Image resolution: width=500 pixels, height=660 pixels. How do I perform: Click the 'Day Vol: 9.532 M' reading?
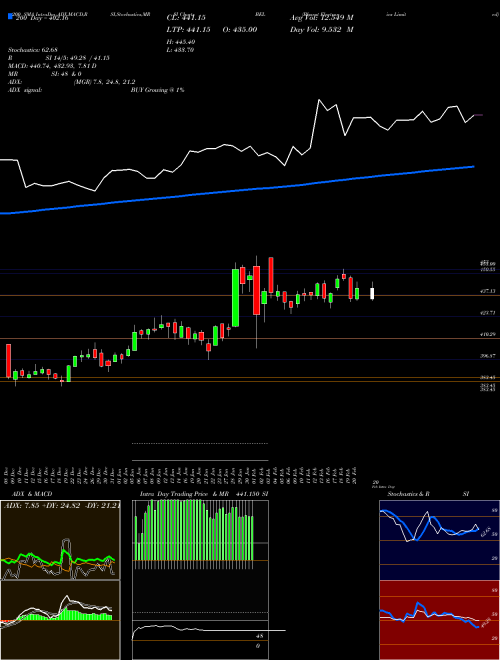pyautogui.click(x=322, y=29)
